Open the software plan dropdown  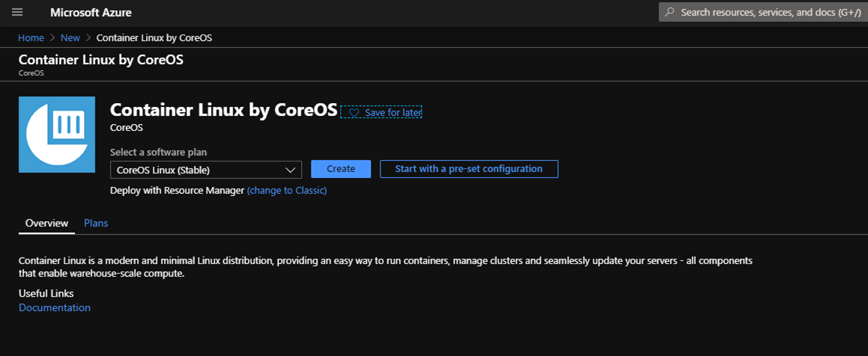[x=206, y=170]
